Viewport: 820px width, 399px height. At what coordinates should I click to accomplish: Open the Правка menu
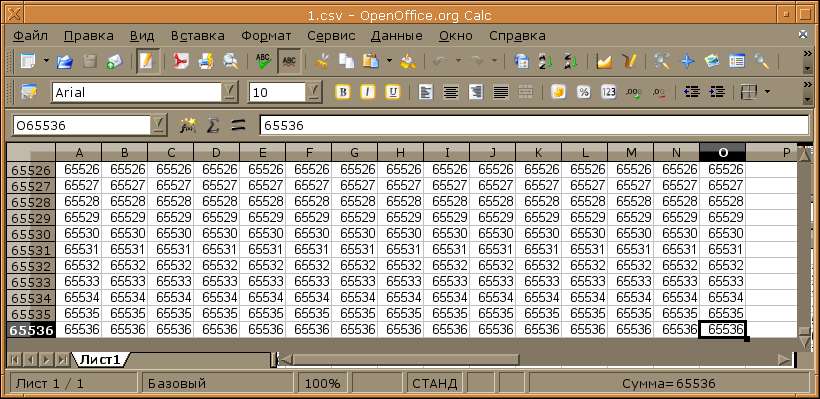(x=89, y=36)
